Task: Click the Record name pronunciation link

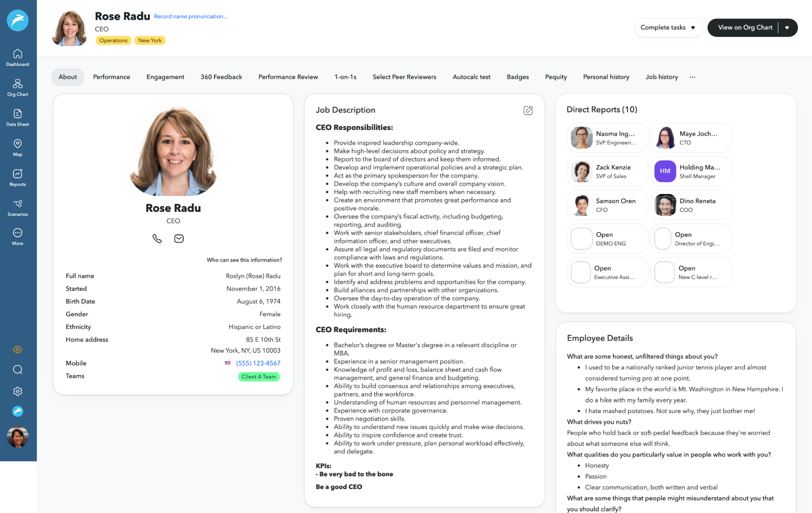Action: [x=190, y=16]
